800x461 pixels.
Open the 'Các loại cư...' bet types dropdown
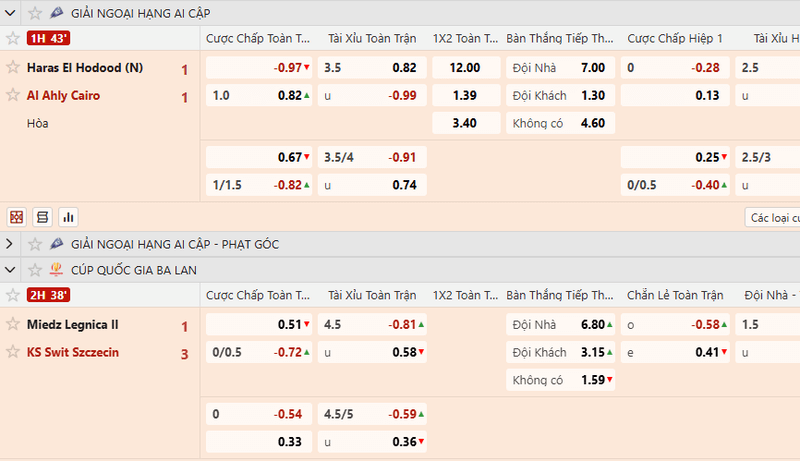tap(773, 217)
